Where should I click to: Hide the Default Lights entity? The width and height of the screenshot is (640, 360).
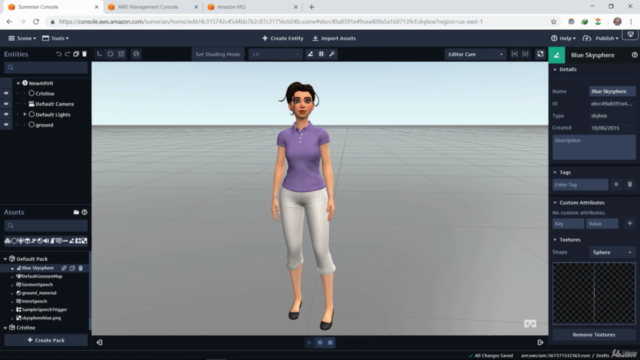pyautogui.click(x=6, y=114)
